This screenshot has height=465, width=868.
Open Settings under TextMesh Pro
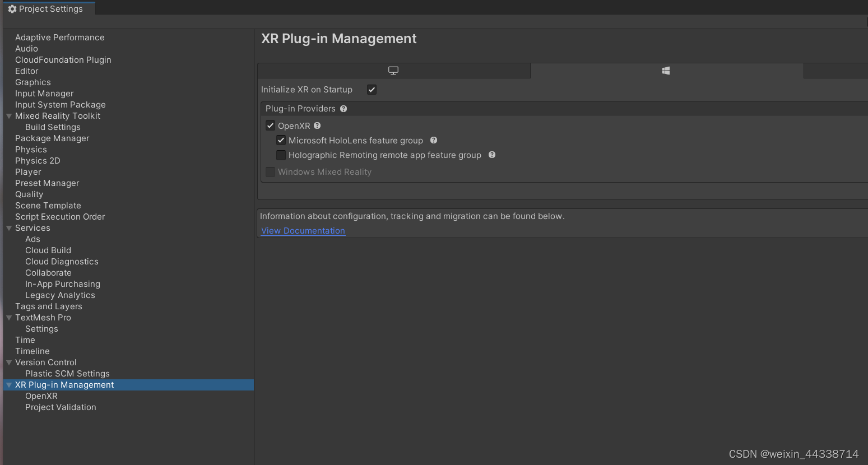click(x=41, y=329)
